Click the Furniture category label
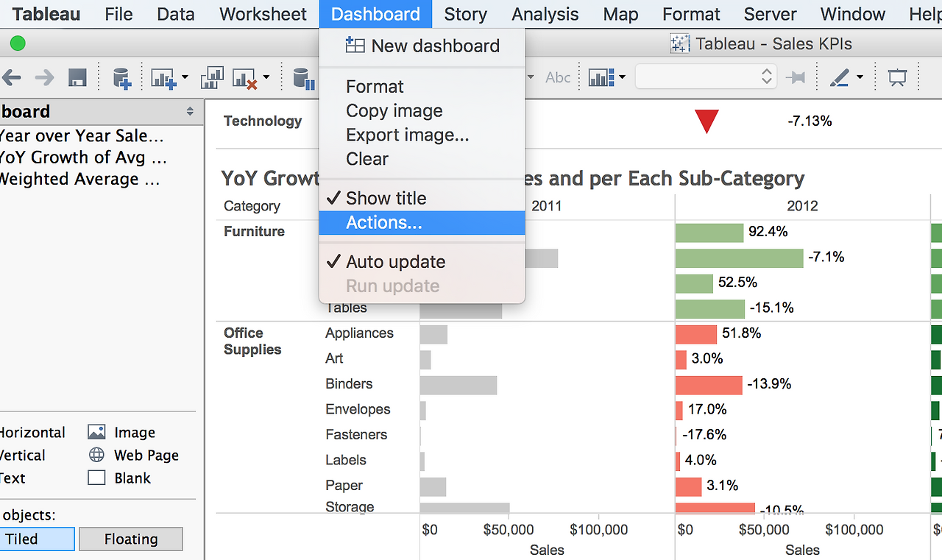 pyautogui.click(x=254, y=231)
